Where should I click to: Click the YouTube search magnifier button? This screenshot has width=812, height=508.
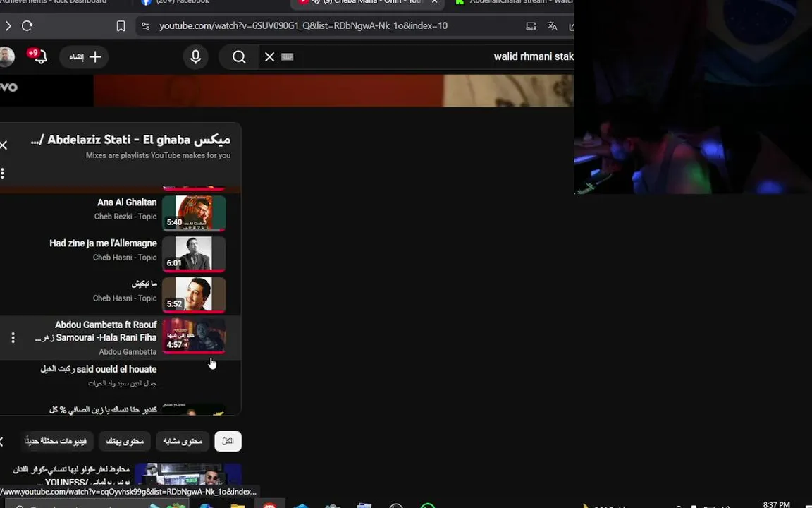point(239,57)
